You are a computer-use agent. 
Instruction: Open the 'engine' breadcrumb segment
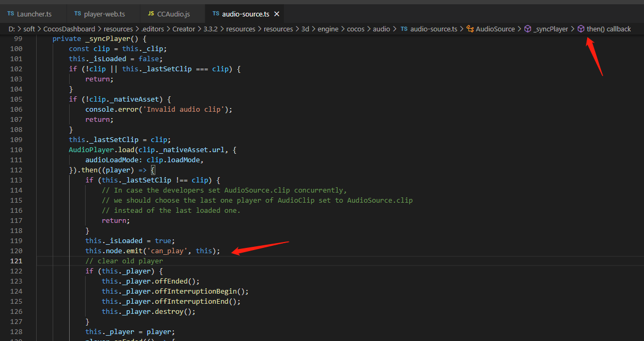coord(328,29)
